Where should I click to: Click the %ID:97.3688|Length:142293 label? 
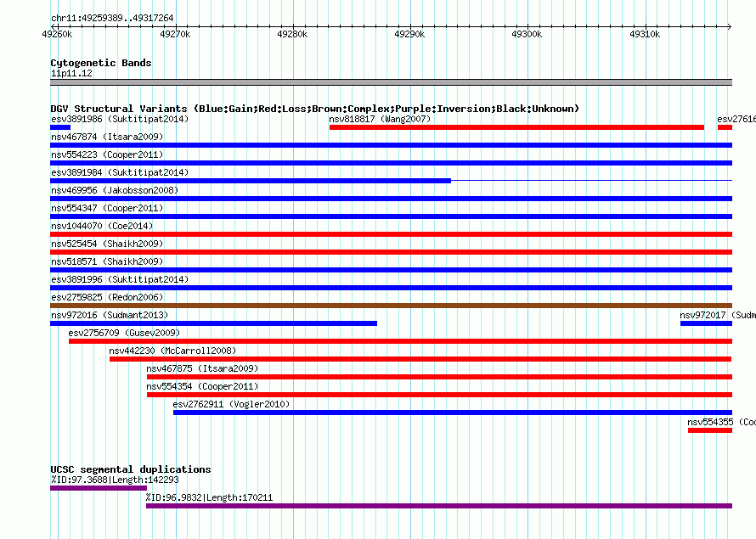click(x=115, y=480)
